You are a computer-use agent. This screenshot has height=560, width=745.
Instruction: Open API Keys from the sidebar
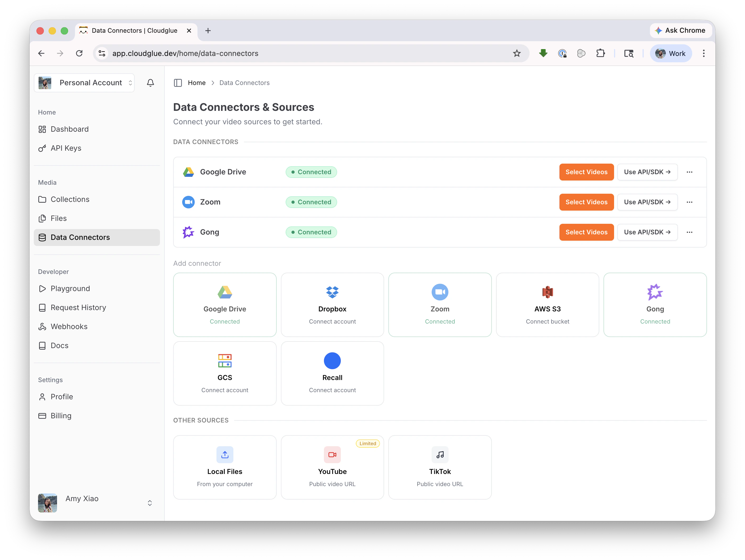(66, 148)
